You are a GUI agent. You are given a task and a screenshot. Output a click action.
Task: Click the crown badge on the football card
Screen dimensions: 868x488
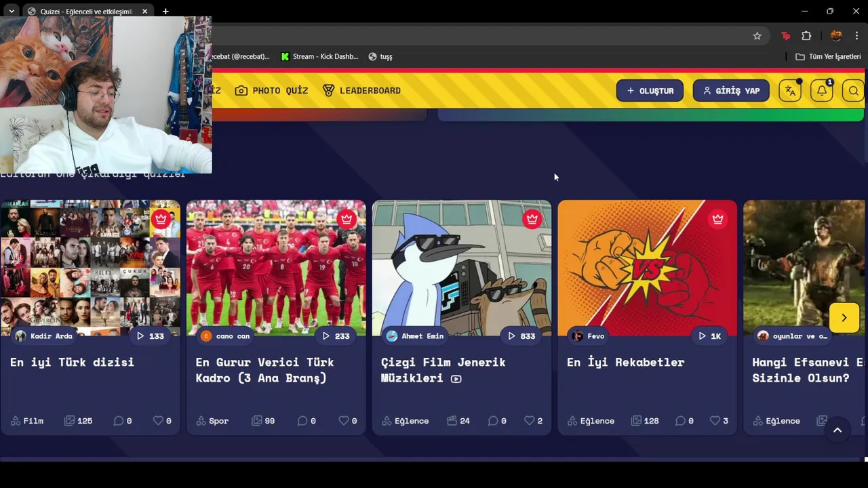pos(347,219)
